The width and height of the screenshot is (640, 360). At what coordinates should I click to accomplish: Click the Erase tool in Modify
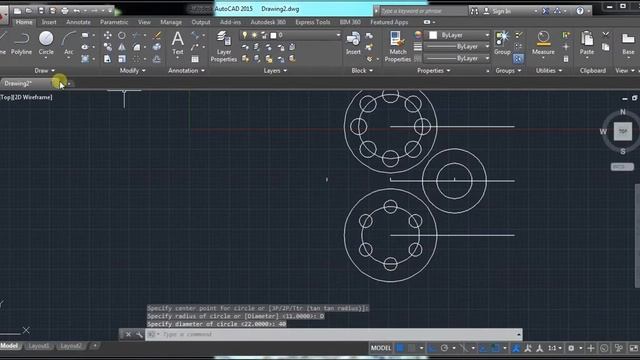pos(157,36)
